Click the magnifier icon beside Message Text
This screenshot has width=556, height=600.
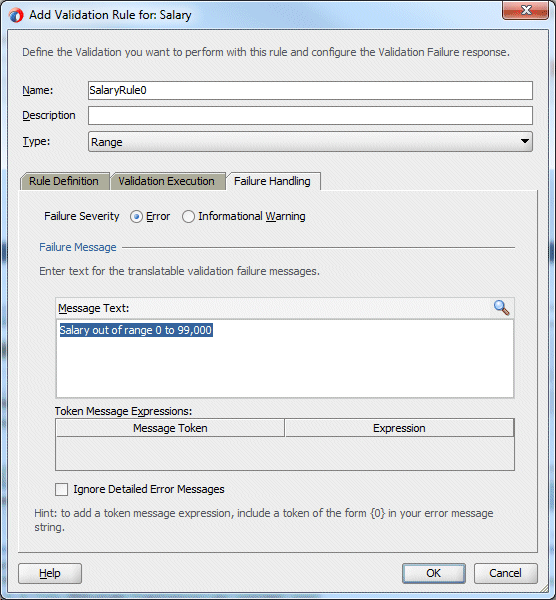(x=501, y=308)
